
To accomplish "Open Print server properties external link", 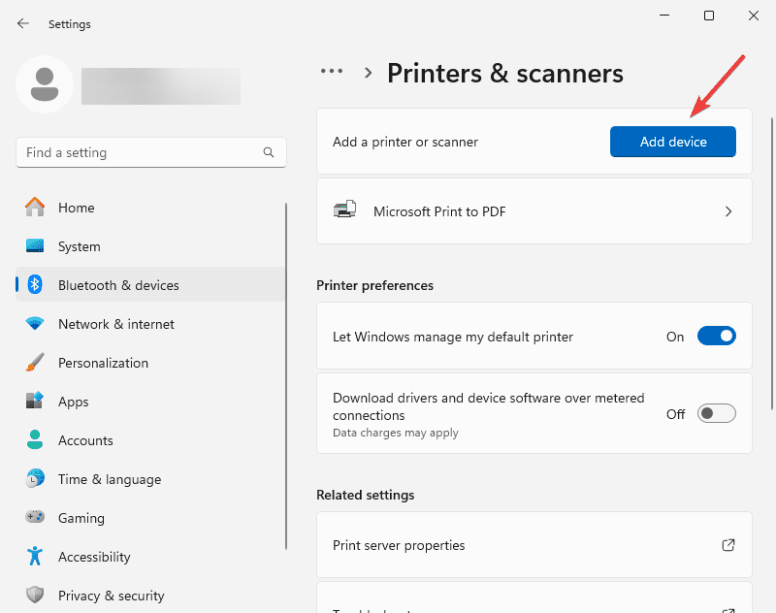I will tap(728, 546).
